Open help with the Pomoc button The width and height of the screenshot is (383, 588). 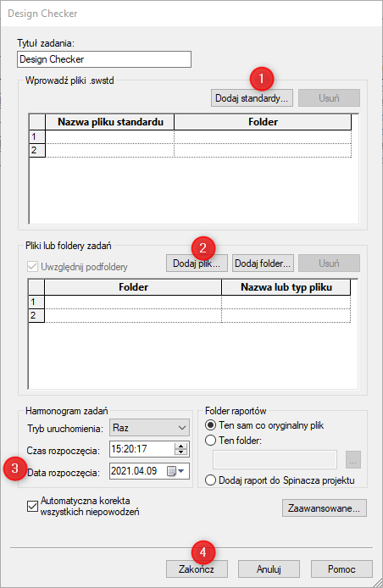pyautogui.click(x=341, y=569)
